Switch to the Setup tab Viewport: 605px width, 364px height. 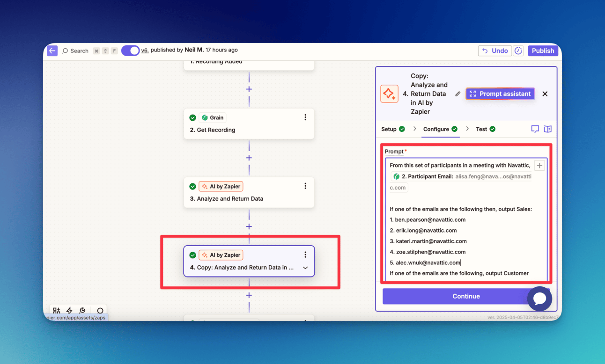point(393,129)
